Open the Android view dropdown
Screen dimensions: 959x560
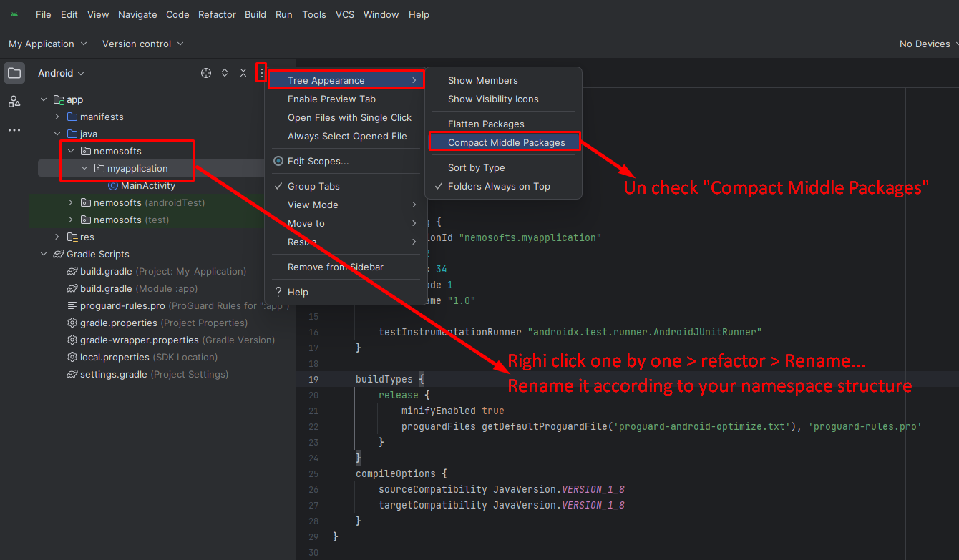tap(61, 73)
